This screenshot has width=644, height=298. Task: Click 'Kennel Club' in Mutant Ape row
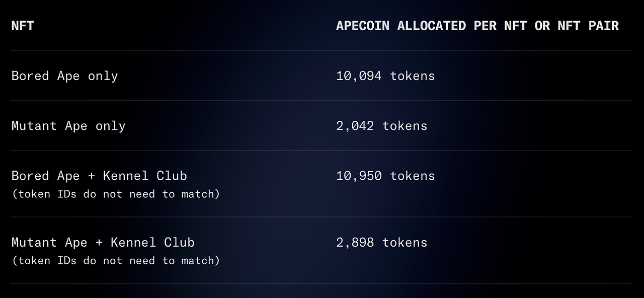pyautogui.click(x=152, y=242)
